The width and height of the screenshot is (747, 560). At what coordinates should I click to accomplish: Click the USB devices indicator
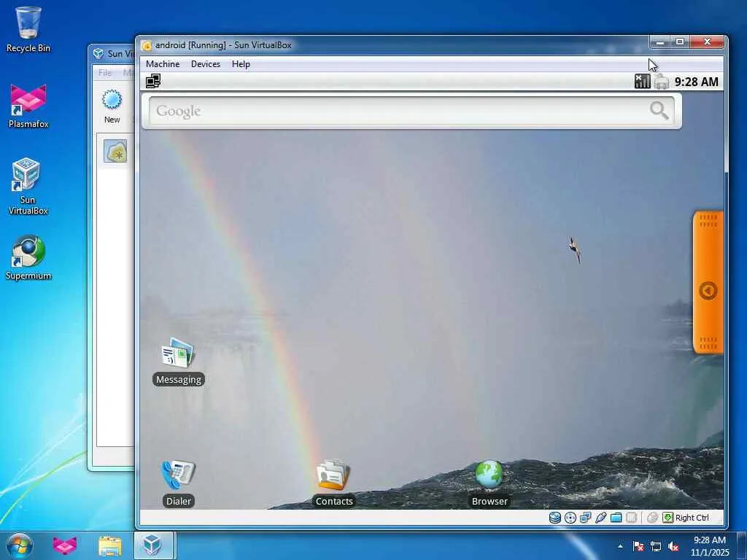pos(601,518)
